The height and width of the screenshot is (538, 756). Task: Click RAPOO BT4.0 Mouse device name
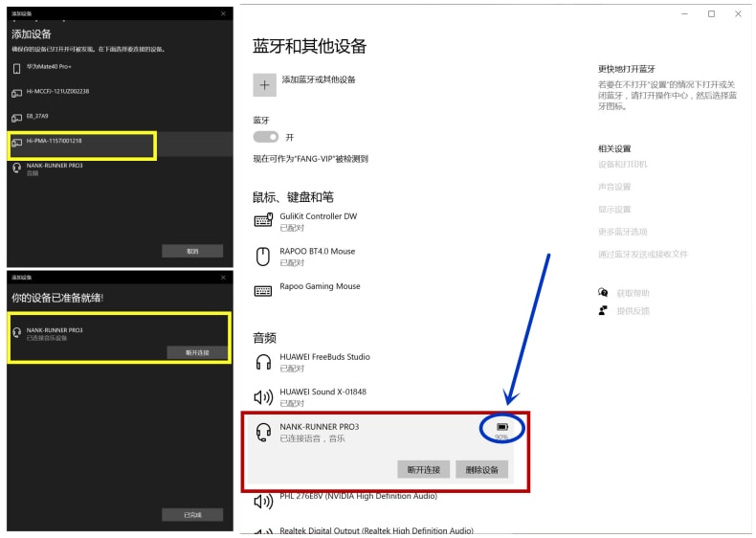pyautogui.click(x=318, y=252)
